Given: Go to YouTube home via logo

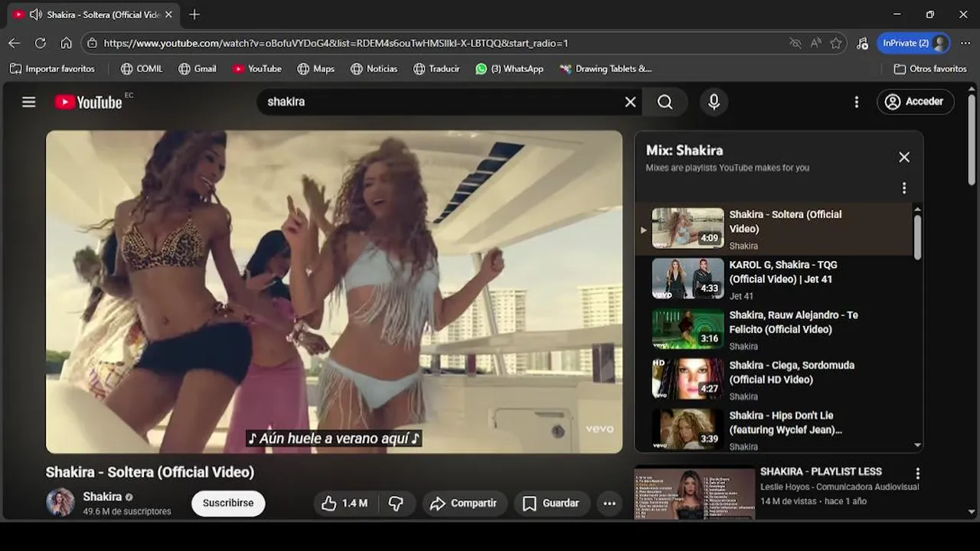Looking at the screenshot, I should point(88,102).
